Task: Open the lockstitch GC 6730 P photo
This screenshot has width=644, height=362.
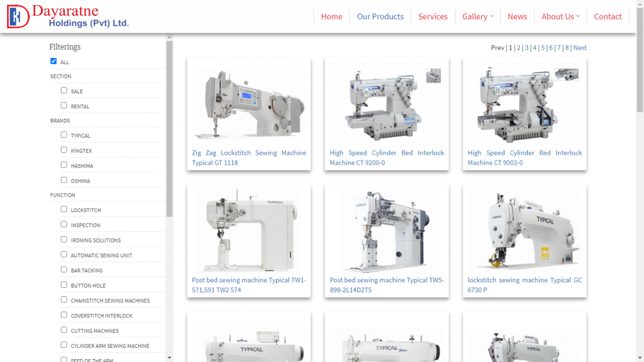Action: 525,231
